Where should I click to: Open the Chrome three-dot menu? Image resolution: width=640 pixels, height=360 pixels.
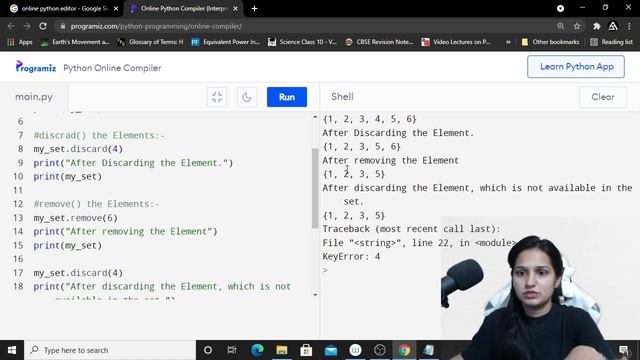(x=629, y=26)
